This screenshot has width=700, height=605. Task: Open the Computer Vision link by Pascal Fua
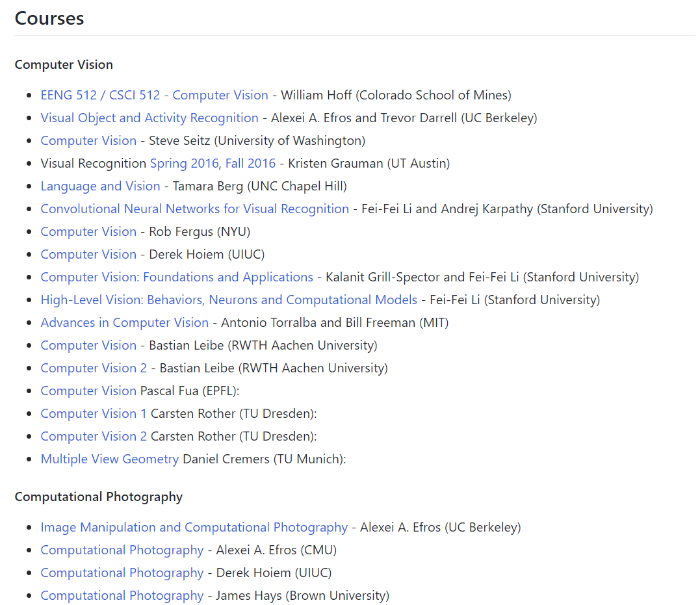pyautogui.click(x=88, y=391)
